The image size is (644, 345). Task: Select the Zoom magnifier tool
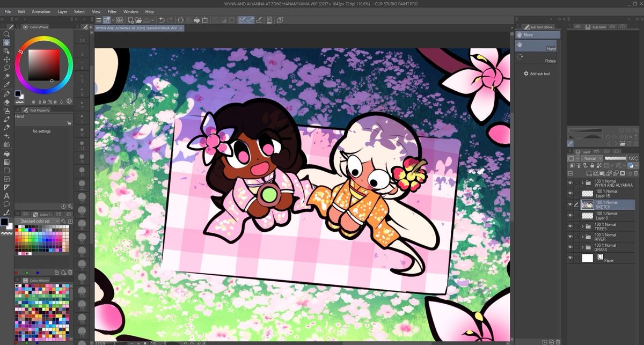click(x=6, y=34)
